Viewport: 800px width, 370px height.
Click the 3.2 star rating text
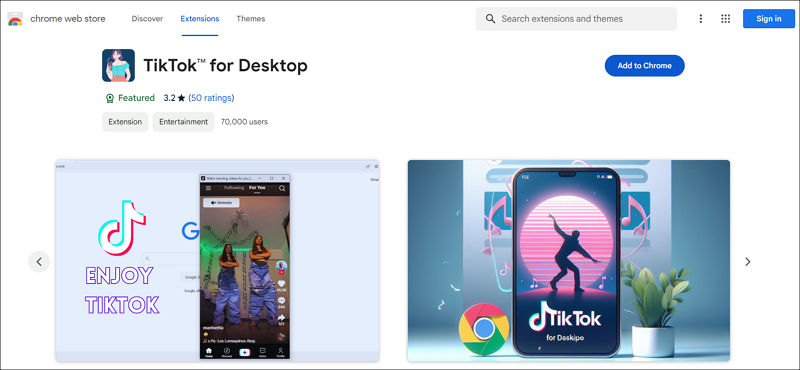[x=174, y=98]
